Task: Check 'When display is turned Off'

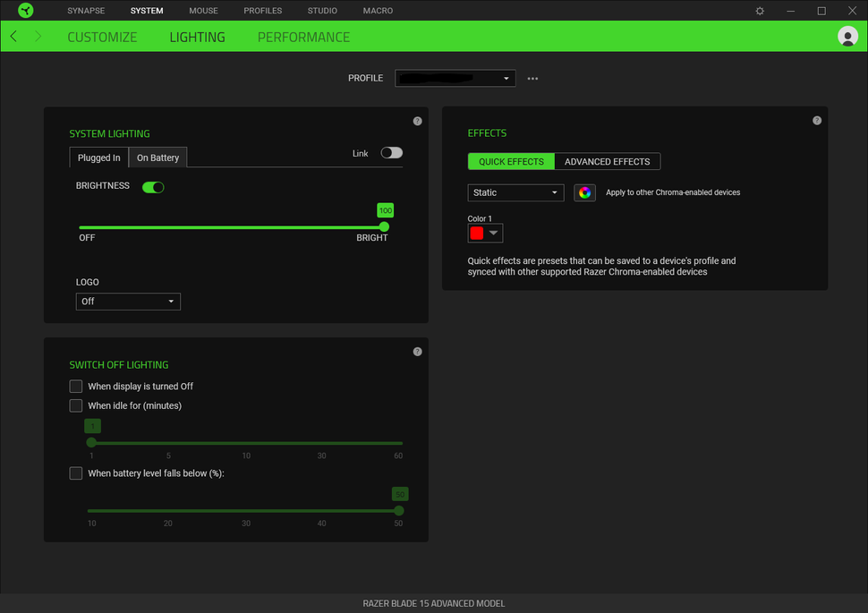Action: (x=76, y=386)
